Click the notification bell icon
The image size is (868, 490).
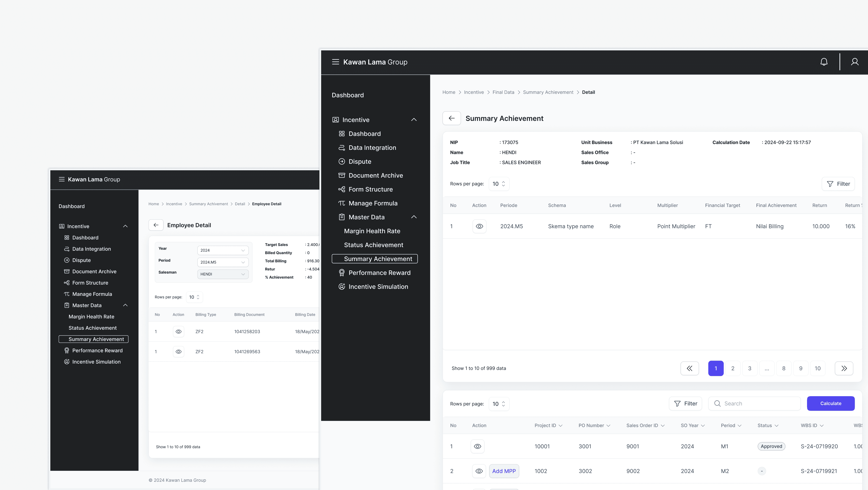pyautogui.click(x=824, y=62)
